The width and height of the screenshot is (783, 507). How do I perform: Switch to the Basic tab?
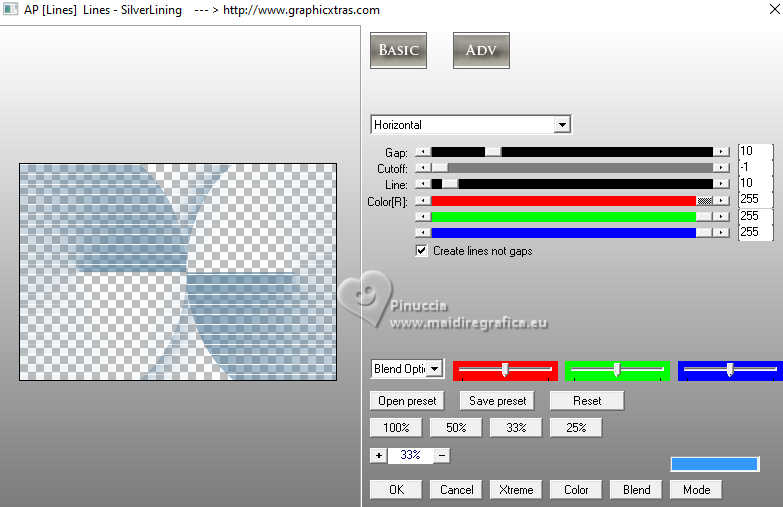pos(398,50)
